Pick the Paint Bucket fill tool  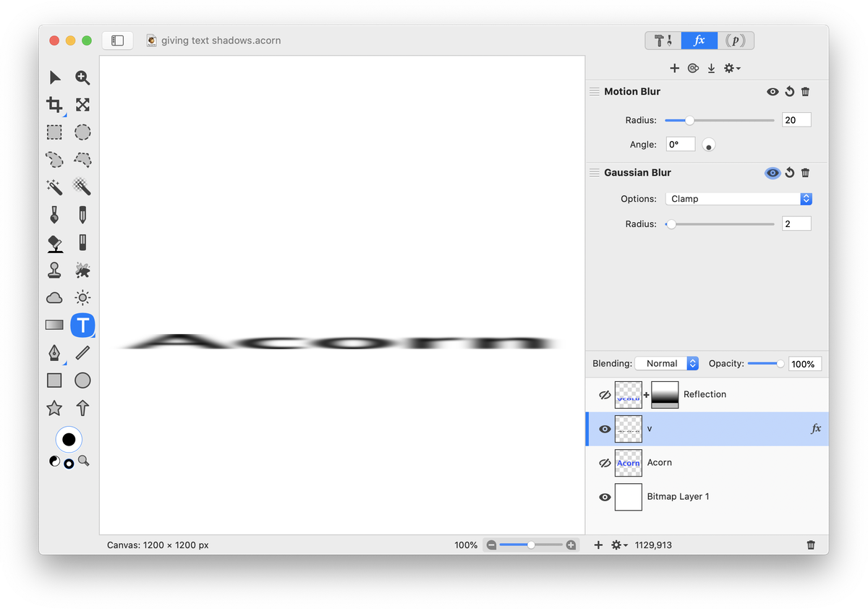click(55, 243)
